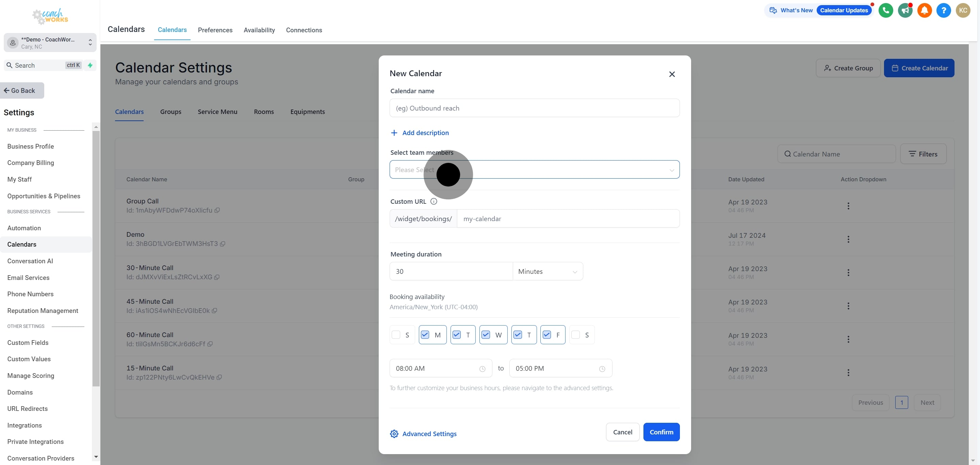
Task: Copy the Group Call calendar ID
Action: (x=217, y=210)
